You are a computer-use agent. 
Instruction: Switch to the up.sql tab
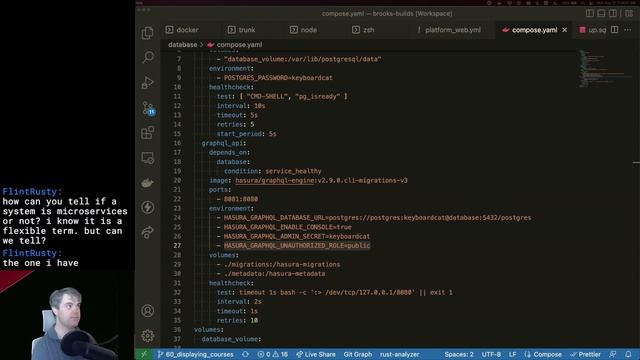(593, 30)
